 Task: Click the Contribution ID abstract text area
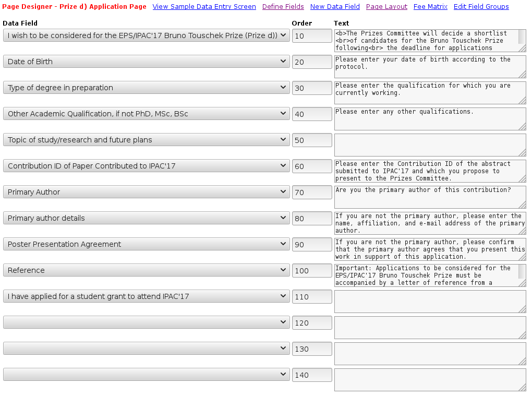(430, 171)
